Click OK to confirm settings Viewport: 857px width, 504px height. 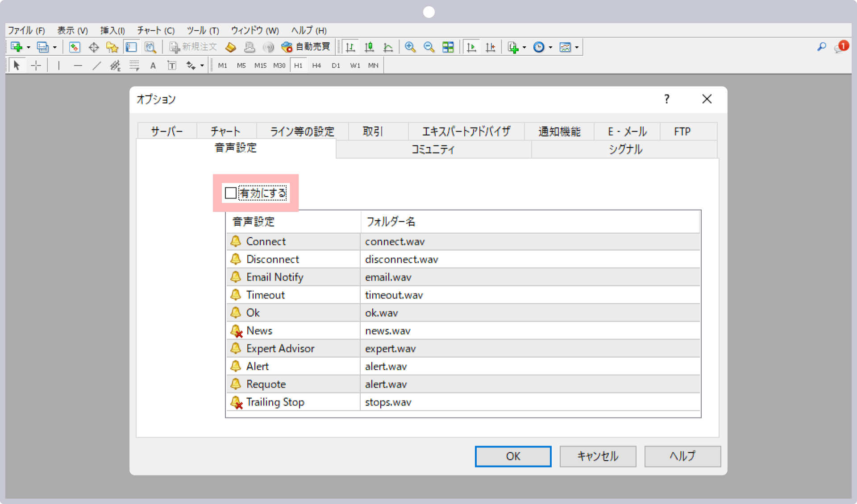click(514, 455)
